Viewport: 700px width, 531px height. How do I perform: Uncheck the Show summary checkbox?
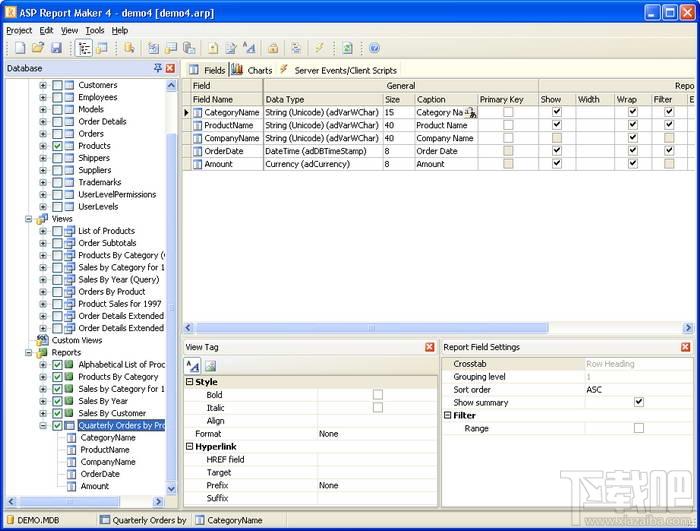pyautogui.click(x=639, y=402)
